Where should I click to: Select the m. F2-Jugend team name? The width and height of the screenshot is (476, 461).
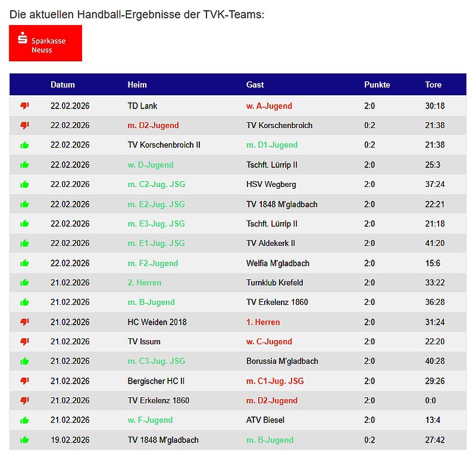(x=153, y=263)
